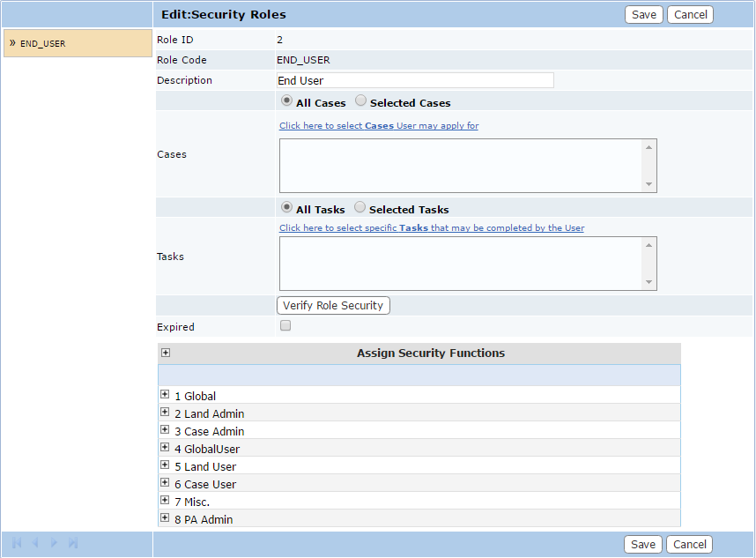Select the All Cases radio button

286,101
